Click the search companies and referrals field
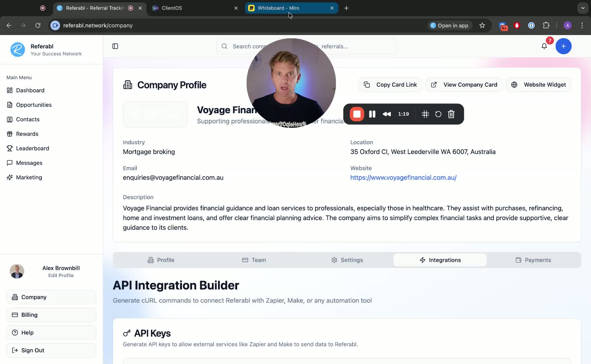Screen dimensions: 591x364 pyautogui.click(x=306, y=46)
